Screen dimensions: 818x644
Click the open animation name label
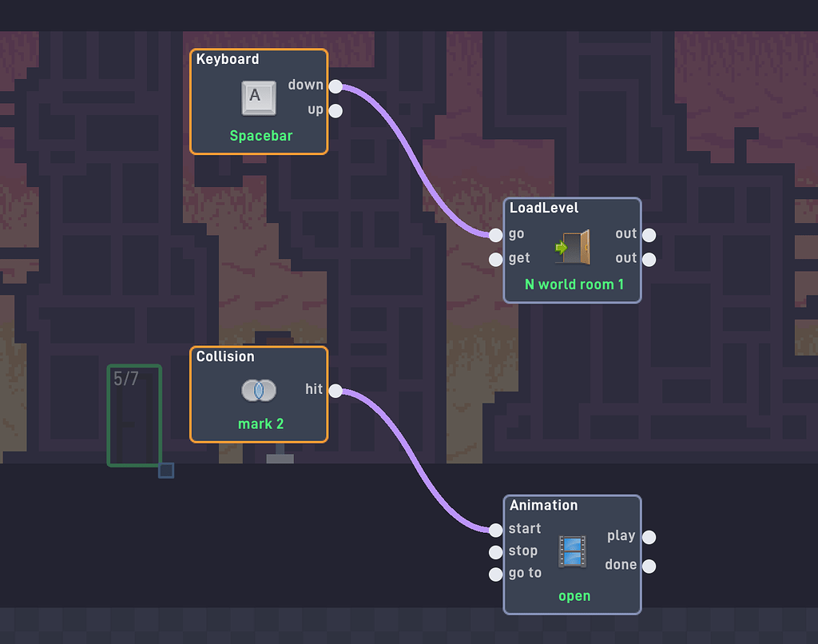[574, 596]
